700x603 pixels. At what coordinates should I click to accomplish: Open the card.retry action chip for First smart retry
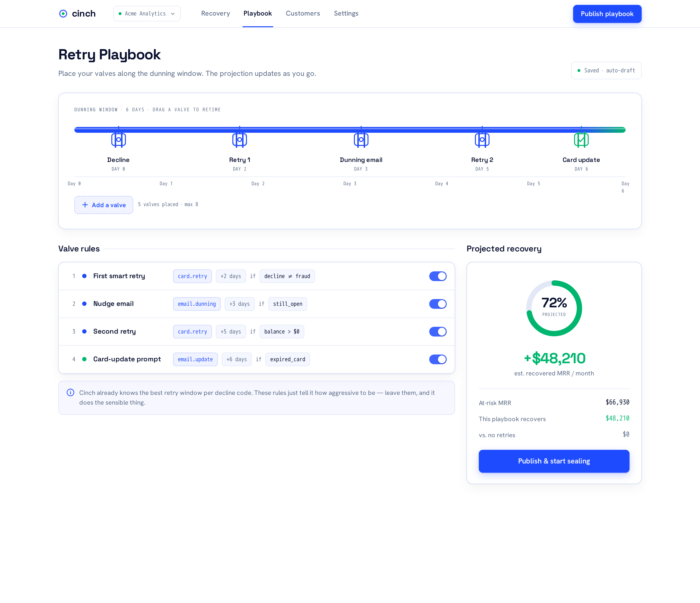pos(192,276)
